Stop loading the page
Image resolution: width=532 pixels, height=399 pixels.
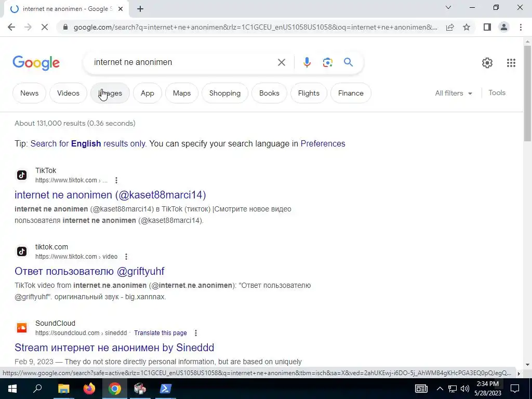[x=45, y=27]
